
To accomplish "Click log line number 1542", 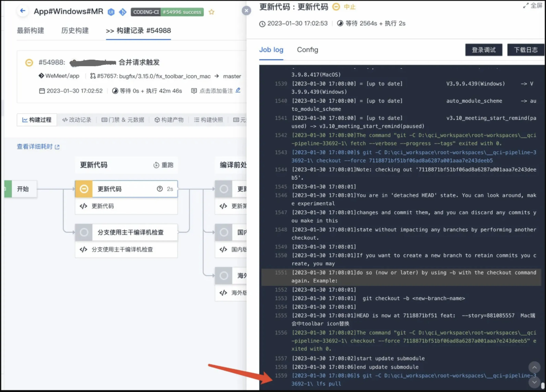I will click(281, 135).
